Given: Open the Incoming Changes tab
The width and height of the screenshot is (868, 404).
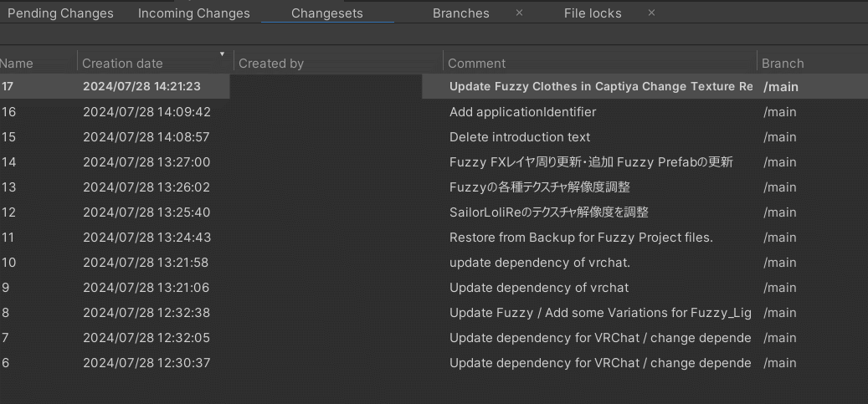Looking at the screenshot, I should (193, 13).
